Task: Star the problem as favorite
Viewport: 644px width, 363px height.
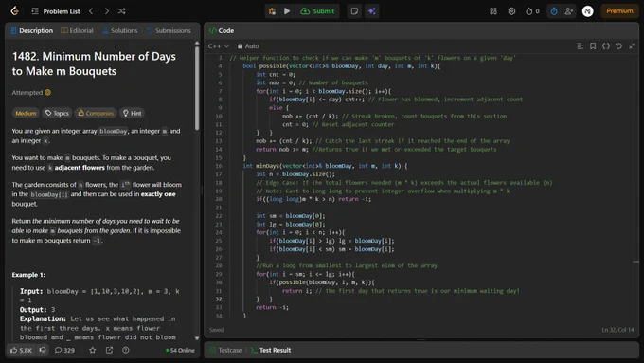Action: [93, 351]
